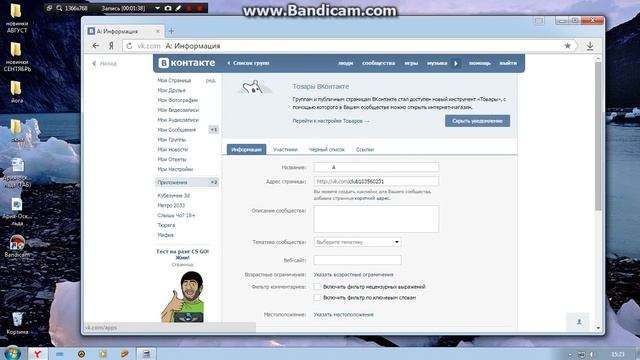Click 'ред.' next to Моя Страница

point(211,80)
